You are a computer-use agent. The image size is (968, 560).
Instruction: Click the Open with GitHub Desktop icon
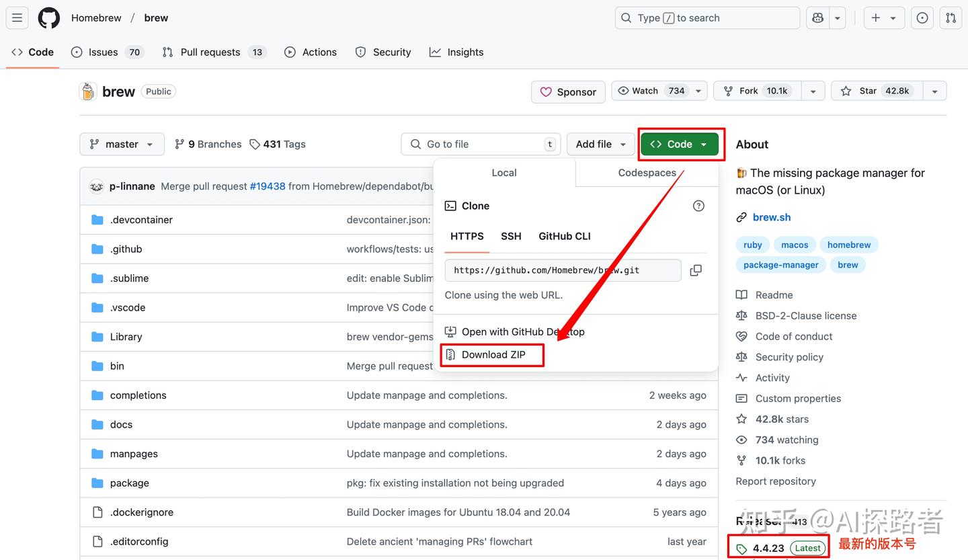[450, 331]
